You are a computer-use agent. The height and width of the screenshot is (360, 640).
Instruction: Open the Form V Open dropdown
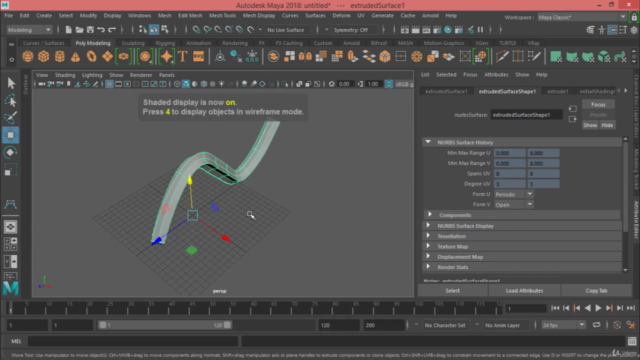click(x=513, y=204)
